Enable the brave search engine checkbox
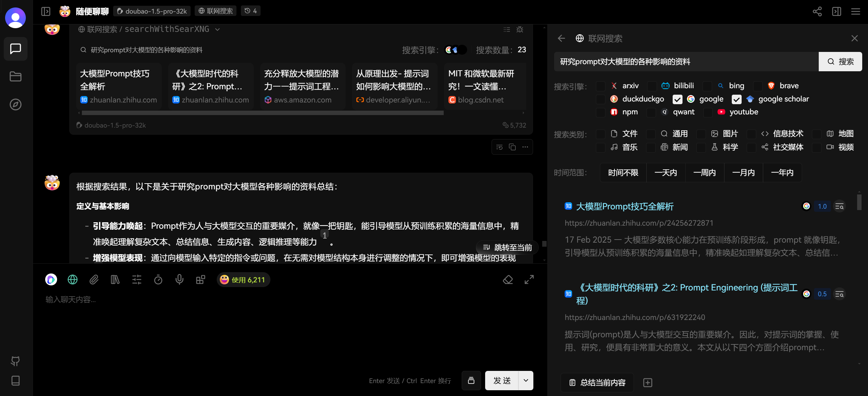The image size is (868, 396). [758, 86]
